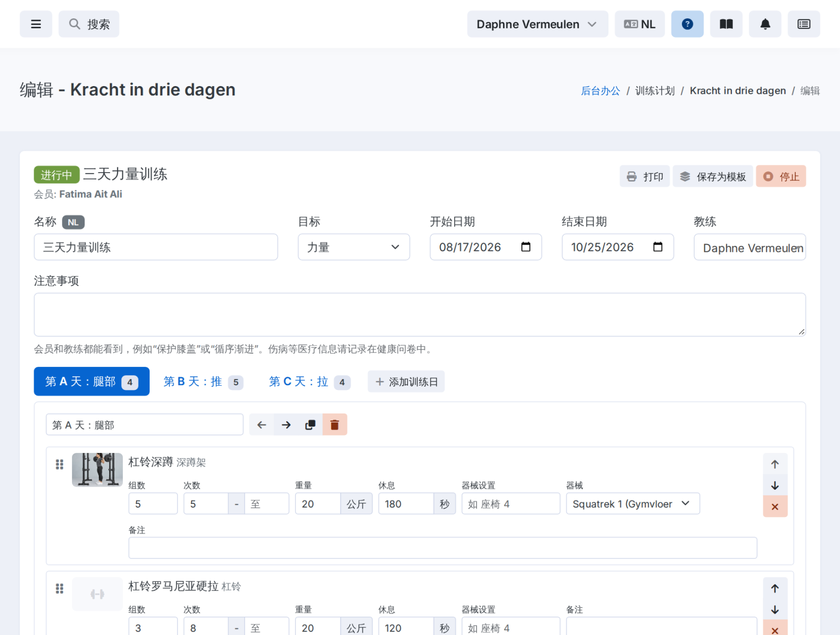The image size is (840, 635).
Task: Open the 教练 Daphne Vermeulen dropdown
Action: click(x=750, y=247)
